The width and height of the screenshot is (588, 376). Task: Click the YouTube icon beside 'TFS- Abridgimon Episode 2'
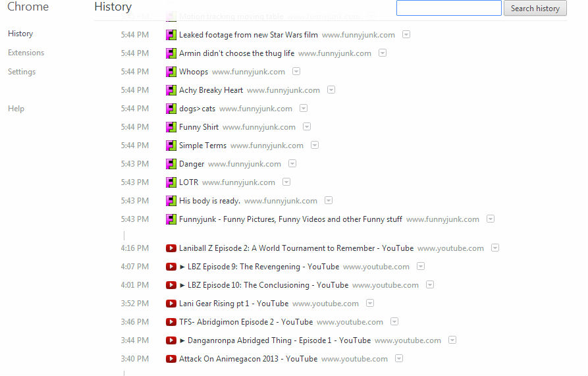coord(171,321)
